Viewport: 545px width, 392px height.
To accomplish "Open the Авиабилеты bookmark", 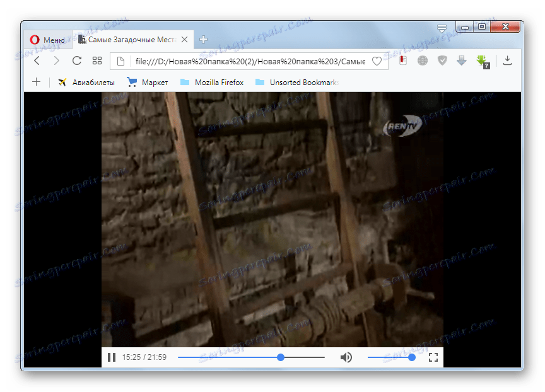I will tap(86, 83).
